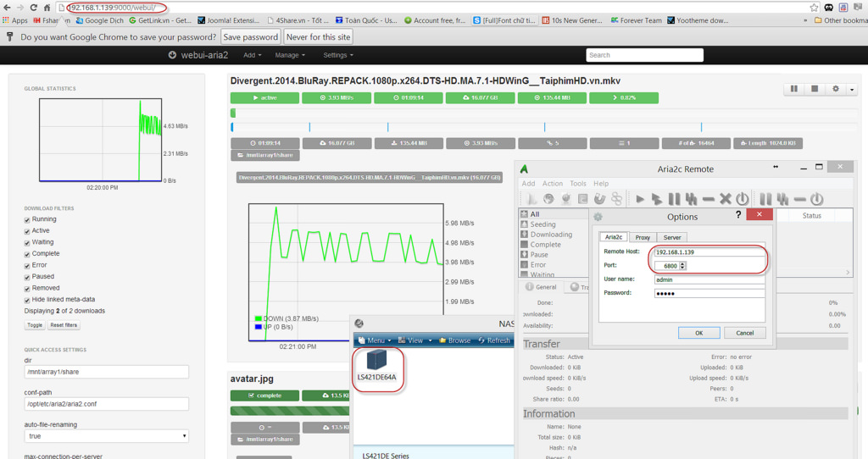Click the remove (X) icon in Aria2c toolbar
Image resolution: width=868 pixels, height=459 pixels.
725,199
